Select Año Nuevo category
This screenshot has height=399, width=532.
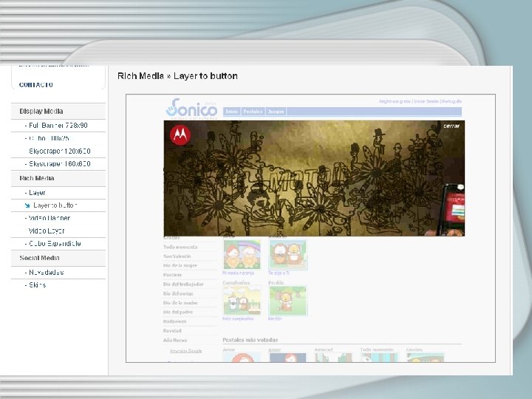pos(175,340)
